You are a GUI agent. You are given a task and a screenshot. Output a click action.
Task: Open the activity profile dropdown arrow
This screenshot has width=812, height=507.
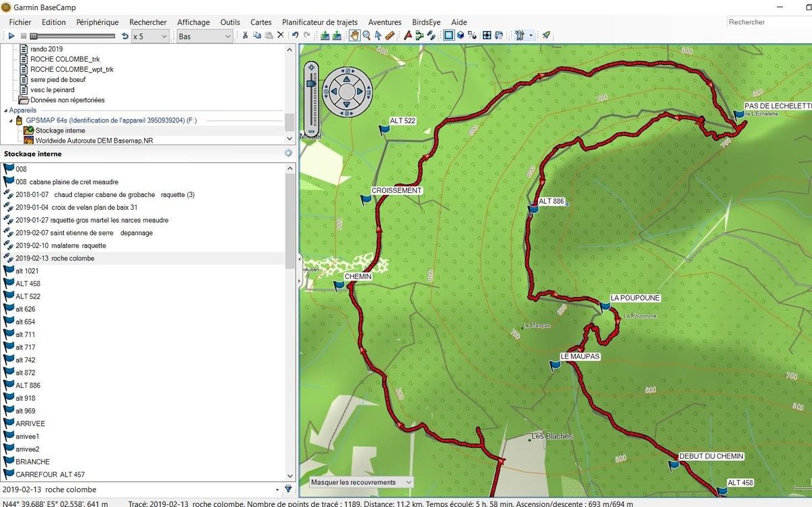[x=532, y=35]
